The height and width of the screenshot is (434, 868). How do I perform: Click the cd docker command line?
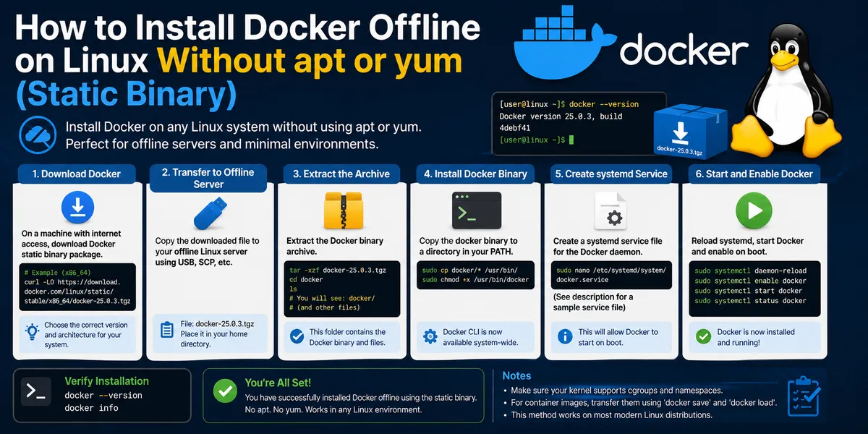coord(306,279)
